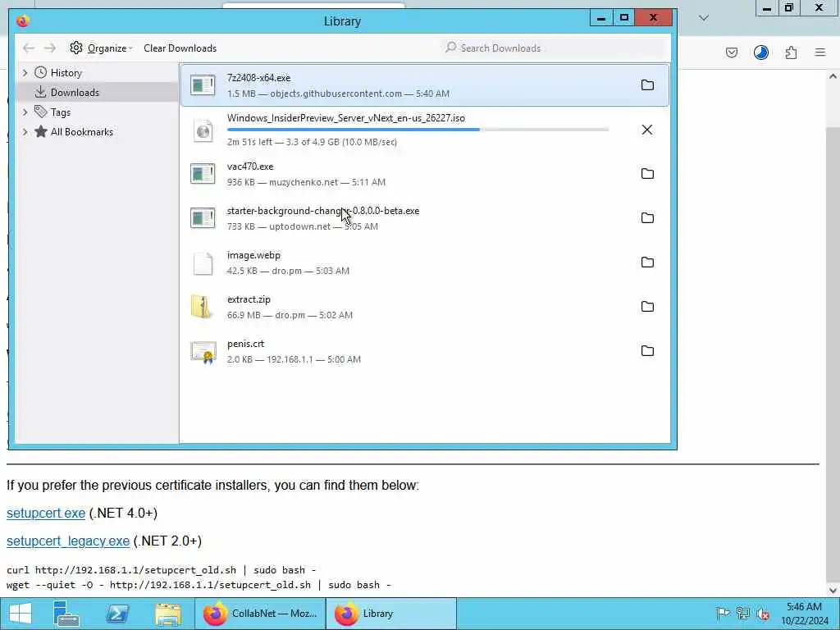Click the search magnifier icon
The height and width of the screenshot is (630, 840).
[450, 48]
